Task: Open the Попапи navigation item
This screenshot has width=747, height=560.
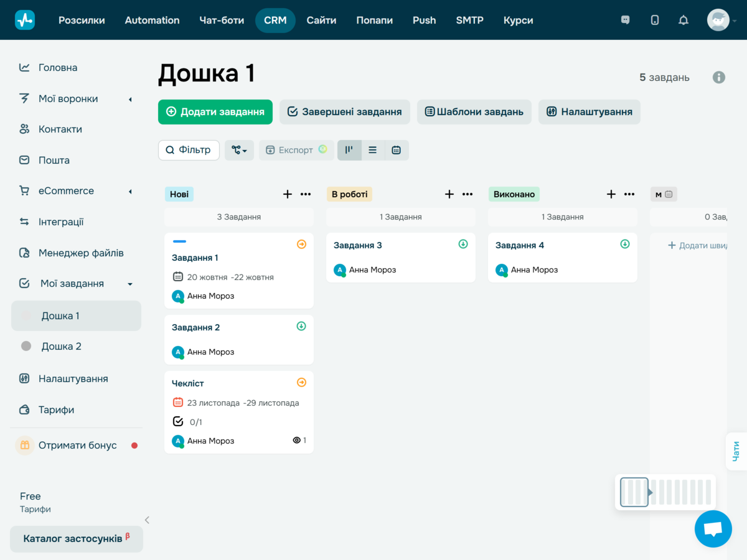Action: tap(374, 20)
